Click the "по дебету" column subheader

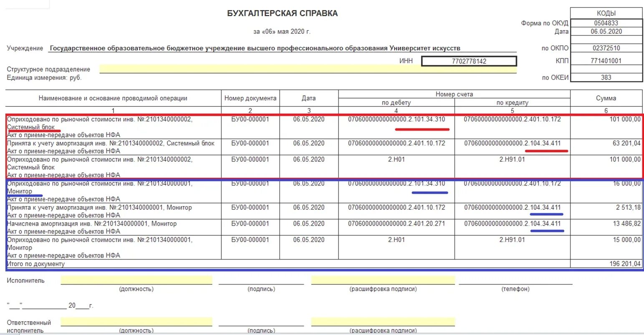(x=396, y=103)
